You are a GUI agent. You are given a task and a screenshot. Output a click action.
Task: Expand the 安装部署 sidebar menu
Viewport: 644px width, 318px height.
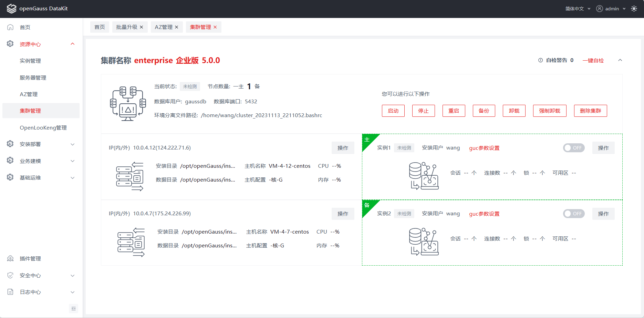point(41,144)
